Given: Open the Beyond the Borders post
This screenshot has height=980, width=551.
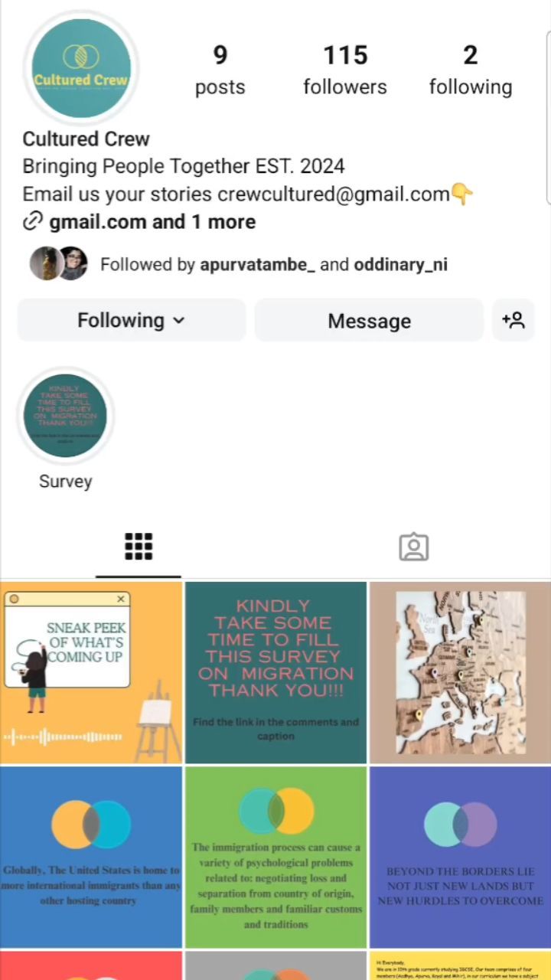Looking at the screenshot, I should tap(460, 857).
